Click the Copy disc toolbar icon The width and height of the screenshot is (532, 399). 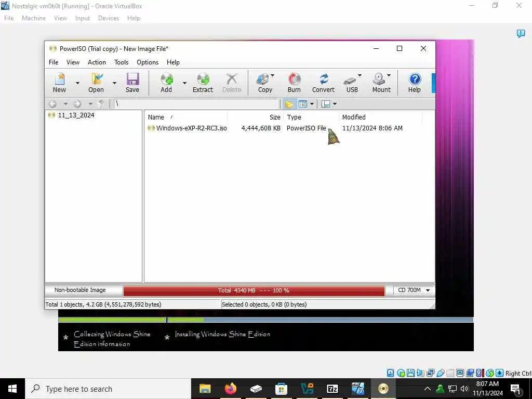[x=263, y=79]
